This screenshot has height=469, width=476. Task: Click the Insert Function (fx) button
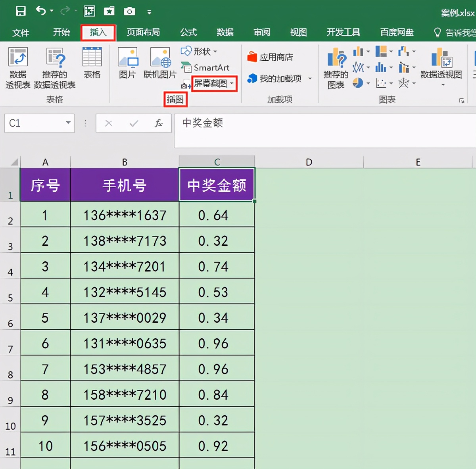[x=159, y=123]
